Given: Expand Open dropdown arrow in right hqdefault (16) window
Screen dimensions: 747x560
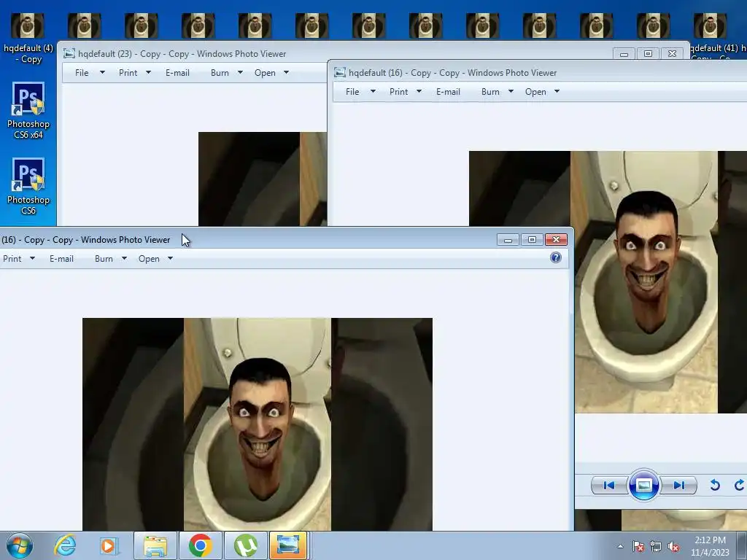Looking at the screenshot, I should tap(557, 91).
